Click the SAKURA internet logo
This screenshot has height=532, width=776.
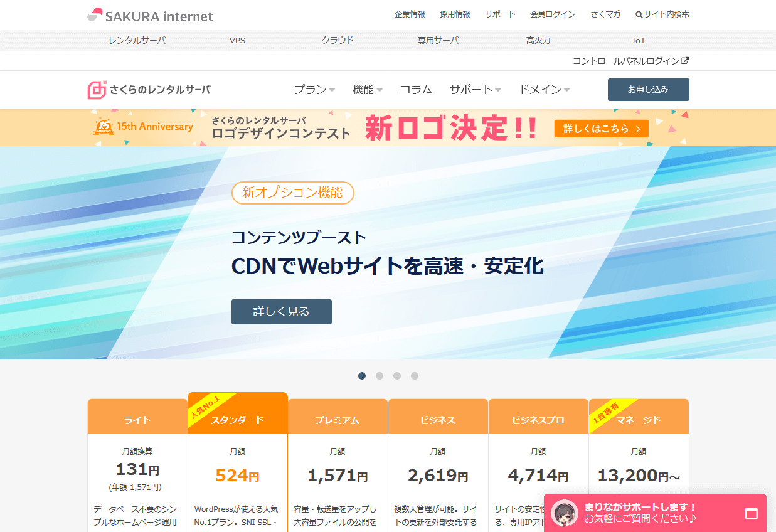pyautogui.click(x=150, y=15)
